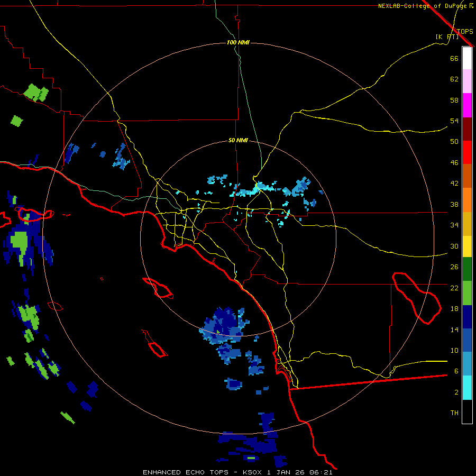Click the legend value 58
Screen dimensions: 476x476
click(454, 100)
